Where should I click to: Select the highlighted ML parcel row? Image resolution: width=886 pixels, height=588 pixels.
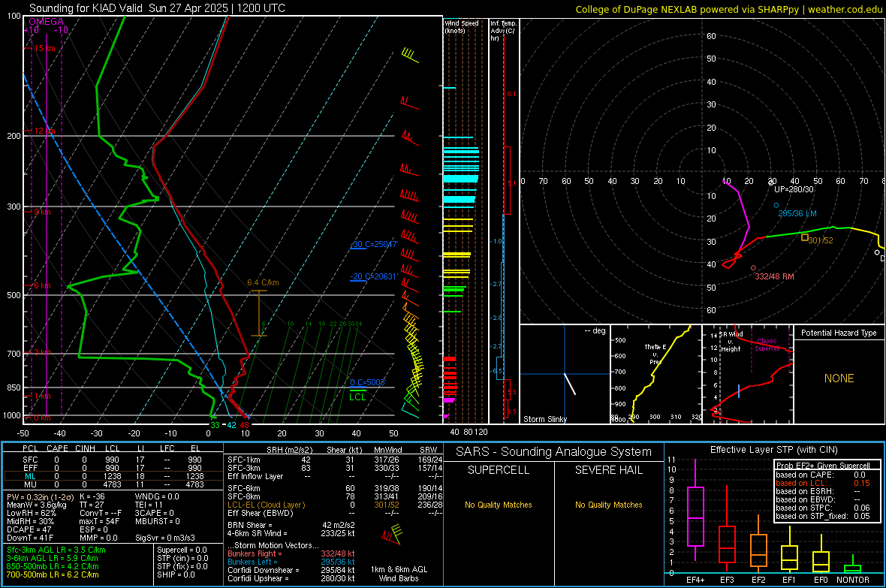[113, 476]
